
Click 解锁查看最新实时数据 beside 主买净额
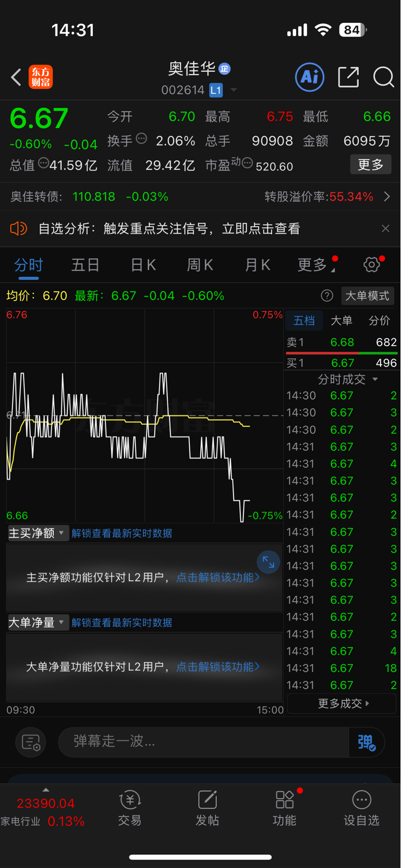click(x=121, y=533)
